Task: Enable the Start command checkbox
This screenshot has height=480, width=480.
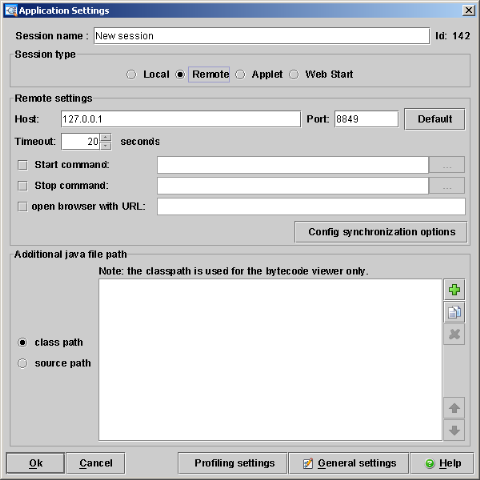Action: pos(22,165)
